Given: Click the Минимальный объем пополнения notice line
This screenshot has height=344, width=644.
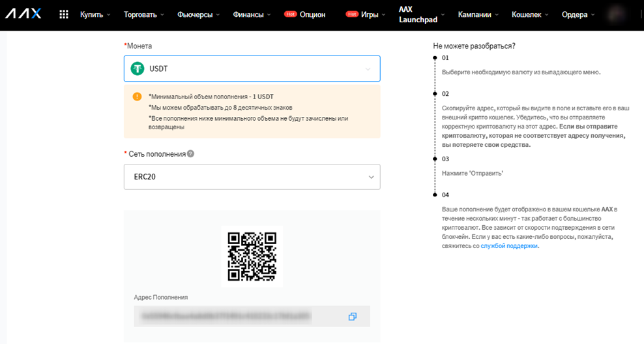Looking at the screenshot, I should (211, 97).
